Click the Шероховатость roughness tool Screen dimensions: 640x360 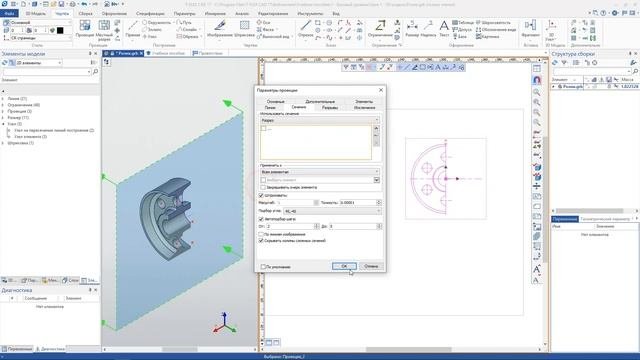(x=493, y=23)
